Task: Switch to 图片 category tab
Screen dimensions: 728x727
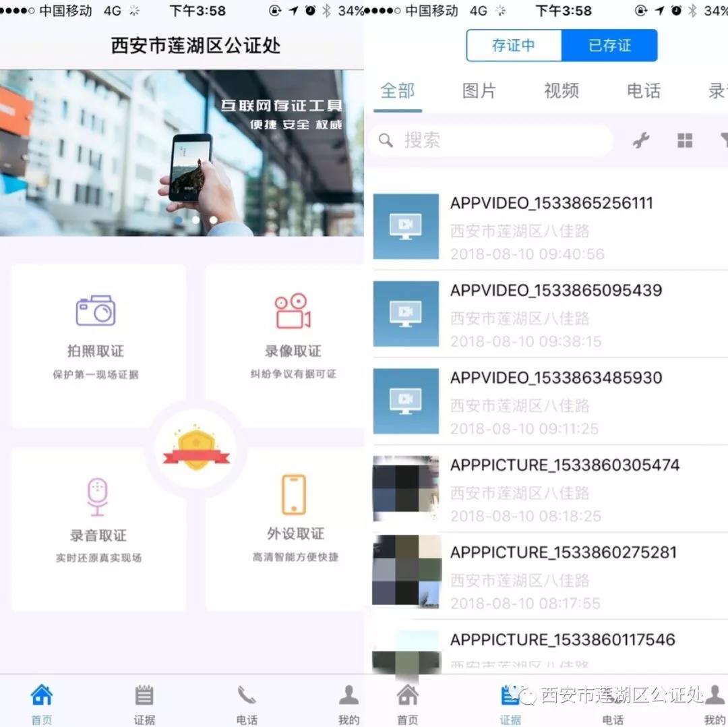Action: click(x=479, y=91)
